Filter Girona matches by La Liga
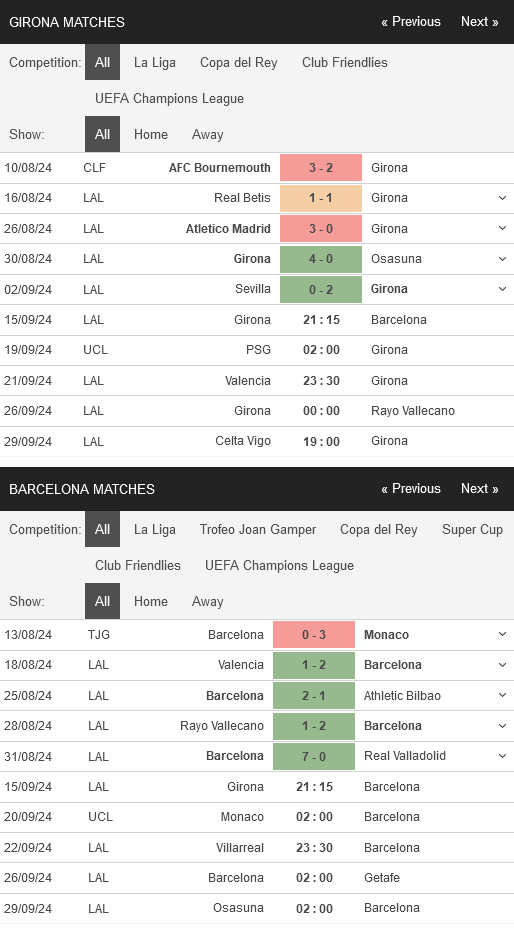 coord(155,62)
